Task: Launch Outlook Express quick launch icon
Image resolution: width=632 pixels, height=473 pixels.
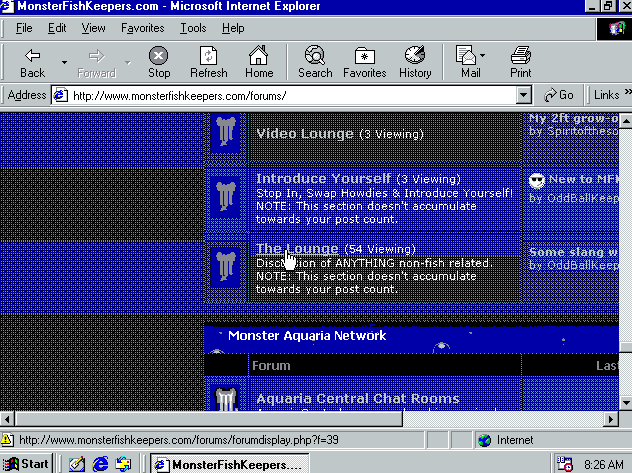Action: pos(123,464)
